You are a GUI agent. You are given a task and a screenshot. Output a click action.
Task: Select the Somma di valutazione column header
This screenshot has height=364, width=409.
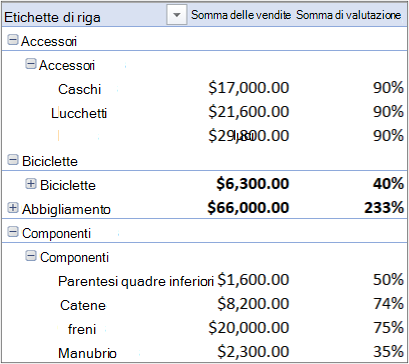click(348, 15)
